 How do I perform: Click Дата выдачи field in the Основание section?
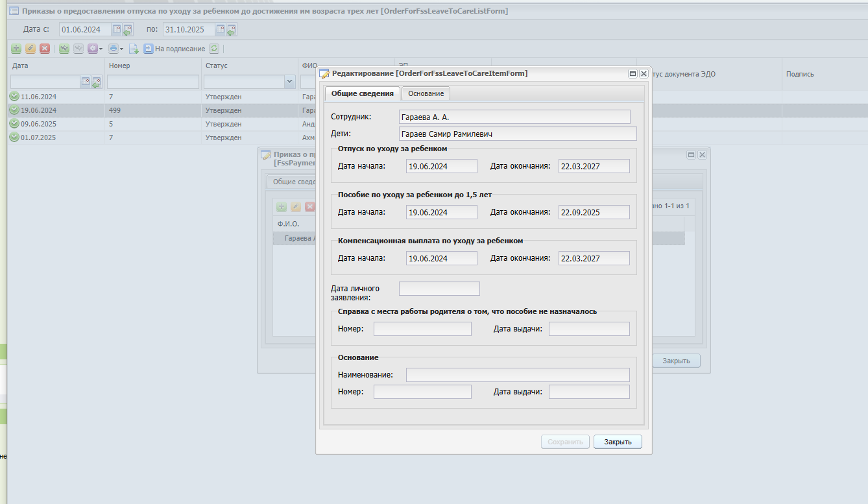pos(589,392)
